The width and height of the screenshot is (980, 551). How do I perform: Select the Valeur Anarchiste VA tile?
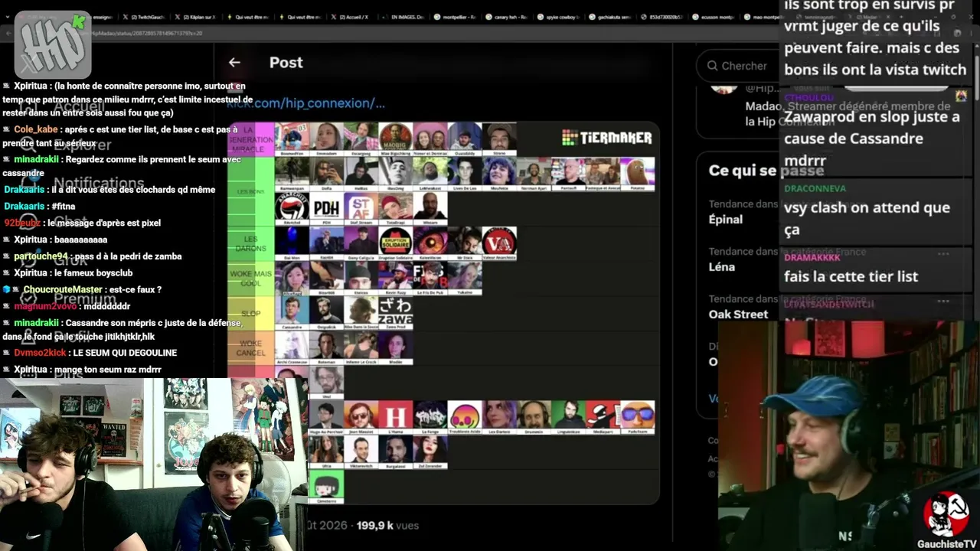click(499, 243)
